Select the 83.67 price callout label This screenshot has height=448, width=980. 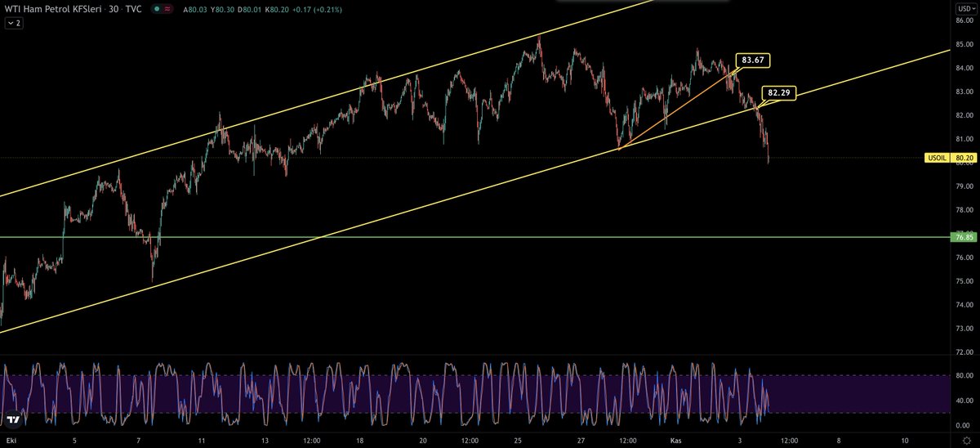click(753, 60)
